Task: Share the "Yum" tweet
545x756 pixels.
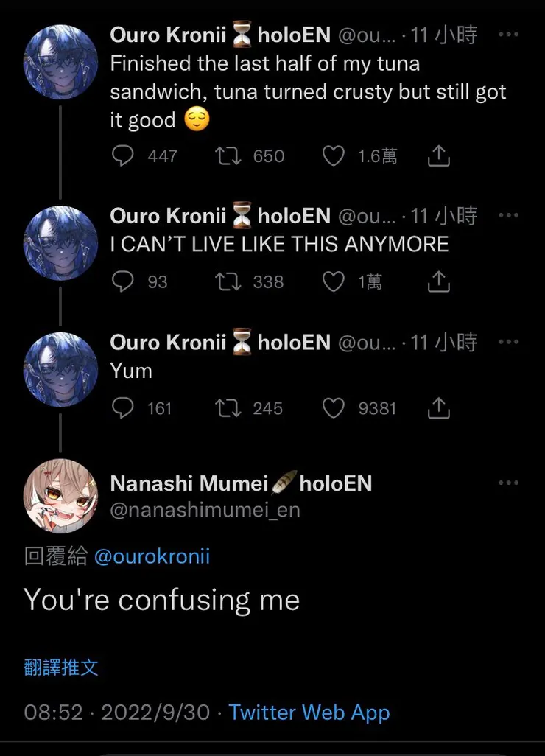Action: tap(439, 407)
